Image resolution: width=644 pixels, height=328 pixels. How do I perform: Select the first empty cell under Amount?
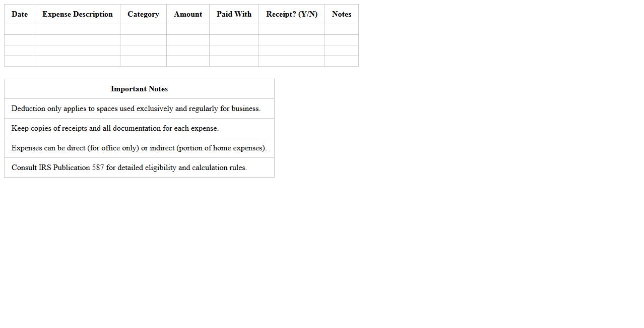[x=188, y=29]
